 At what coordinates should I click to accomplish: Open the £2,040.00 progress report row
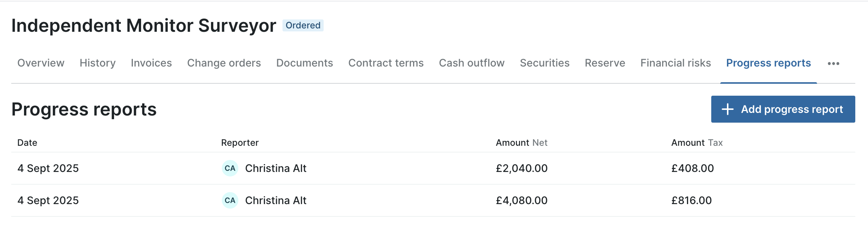[433, 168]
